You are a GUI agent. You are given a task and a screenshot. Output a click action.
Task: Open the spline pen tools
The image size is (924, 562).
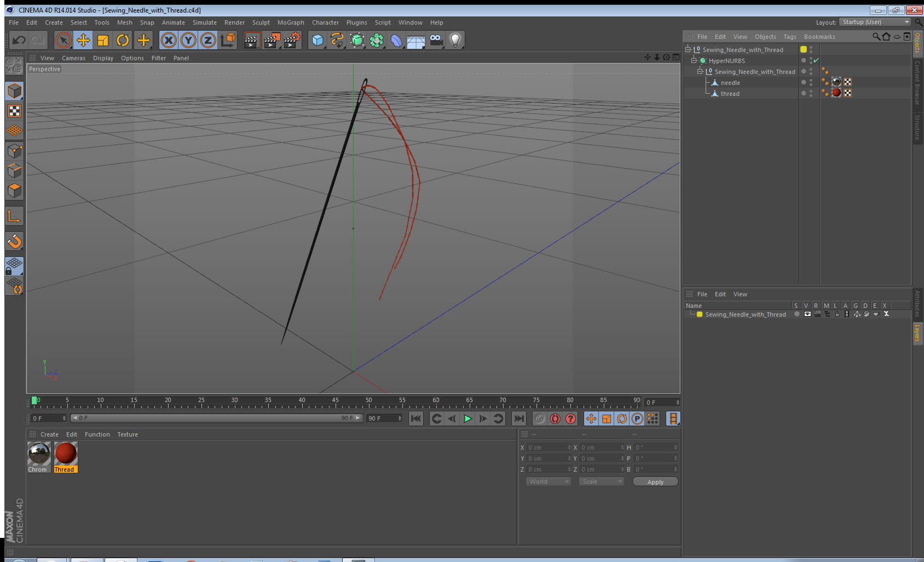337,40
